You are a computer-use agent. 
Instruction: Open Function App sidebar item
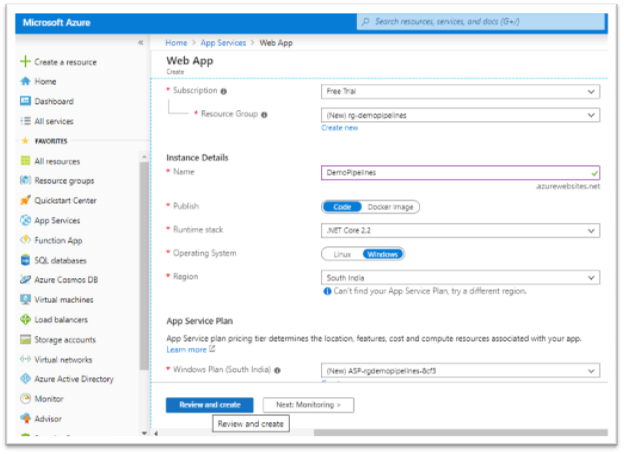tap(58, 240)
